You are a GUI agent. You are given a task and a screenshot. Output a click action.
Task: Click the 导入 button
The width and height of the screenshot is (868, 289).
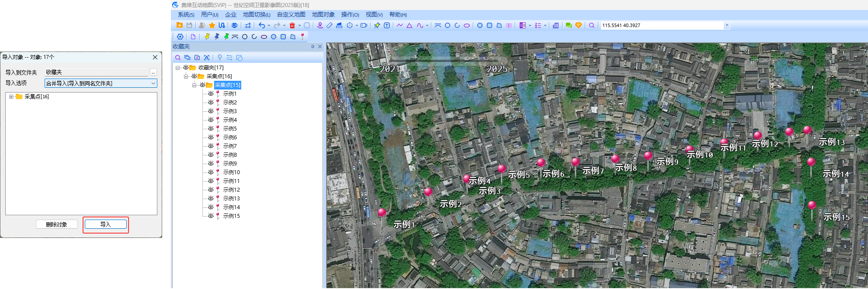(106, 224)
